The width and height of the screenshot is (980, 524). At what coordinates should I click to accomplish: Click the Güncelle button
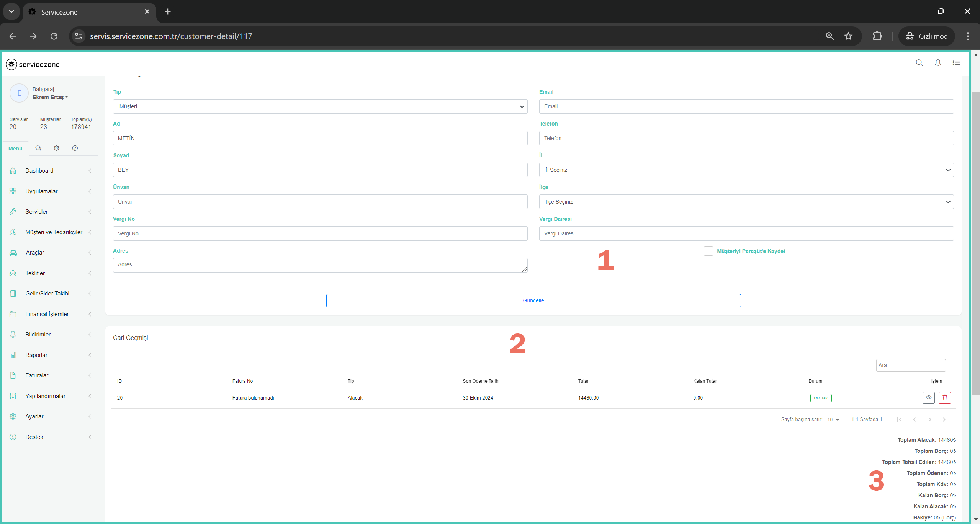(533, 300)
